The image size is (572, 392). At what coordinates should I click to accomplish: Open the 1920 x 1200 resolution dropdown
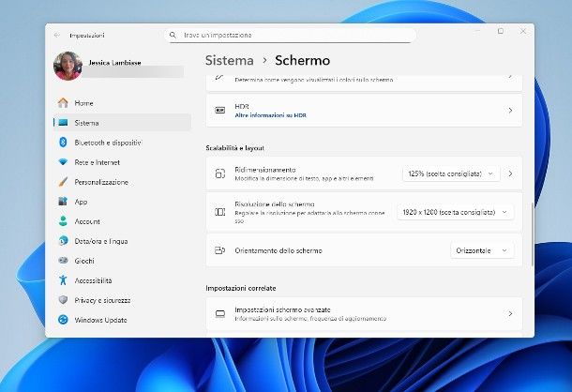coord(456,212)
